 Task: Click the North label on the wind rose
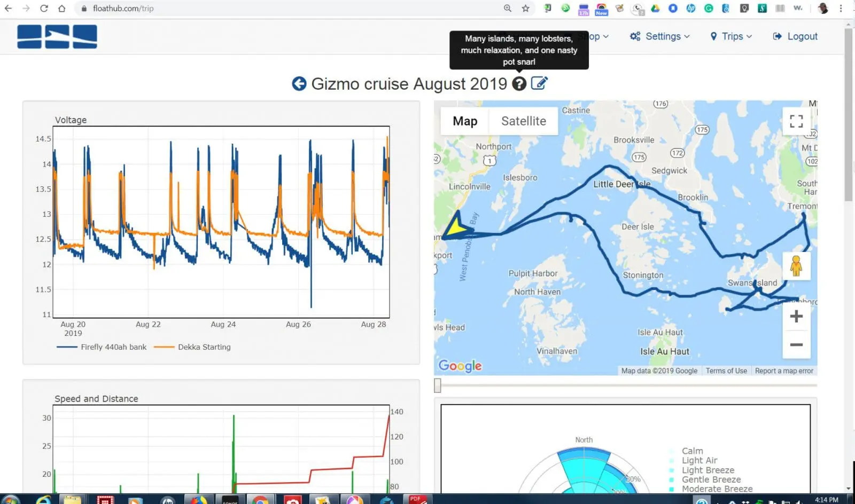tap(584, 440)
